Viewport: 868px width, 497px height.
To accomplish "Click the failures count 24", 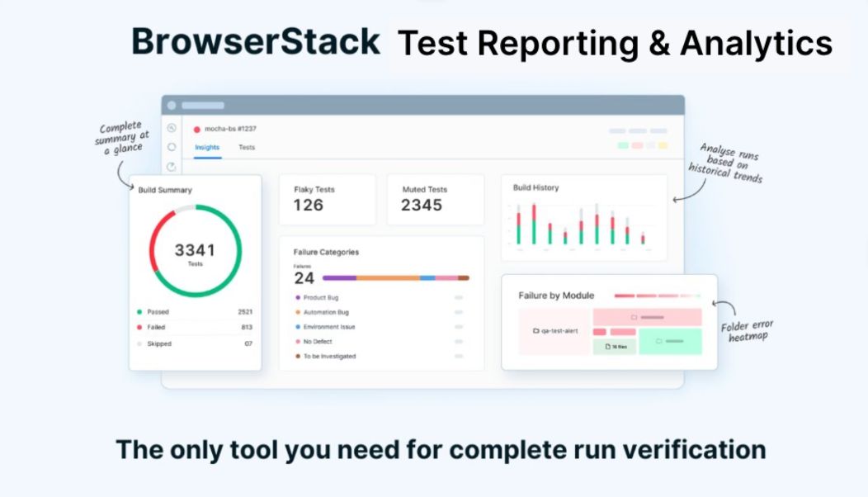I will pyautogui.click(x=304, y=278).
